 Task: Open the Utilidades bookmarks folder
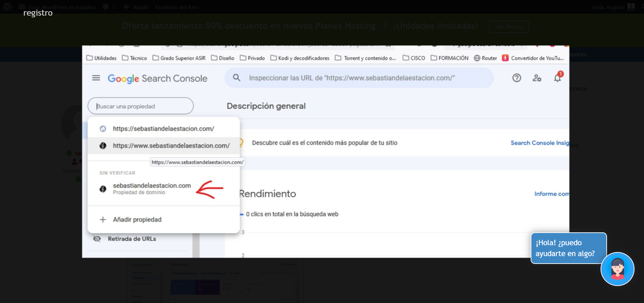[101, 58]
